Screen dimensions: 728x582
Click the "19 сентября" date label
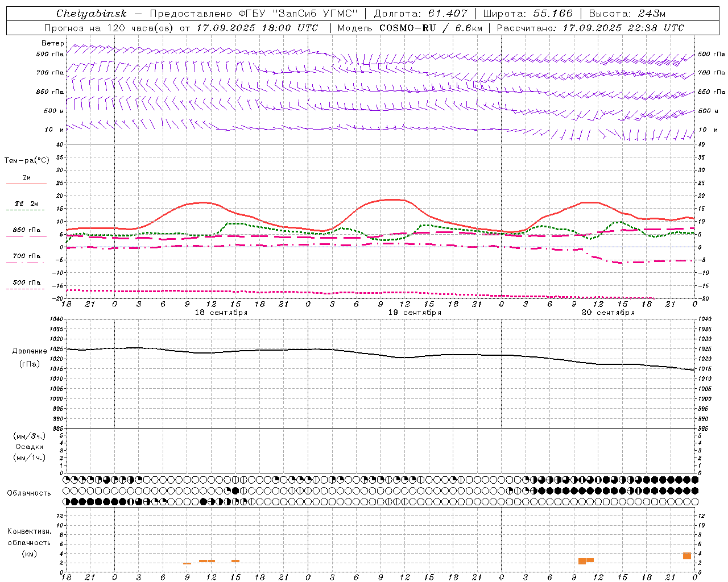(x=415, y=313)
